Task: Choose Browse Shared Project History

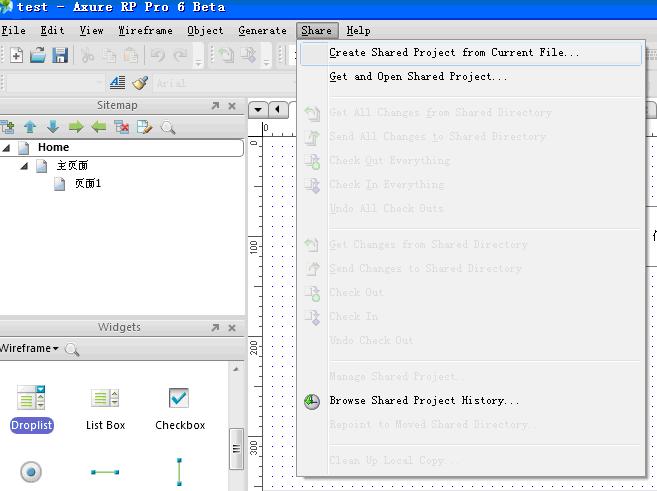Action: coord(471,401)
